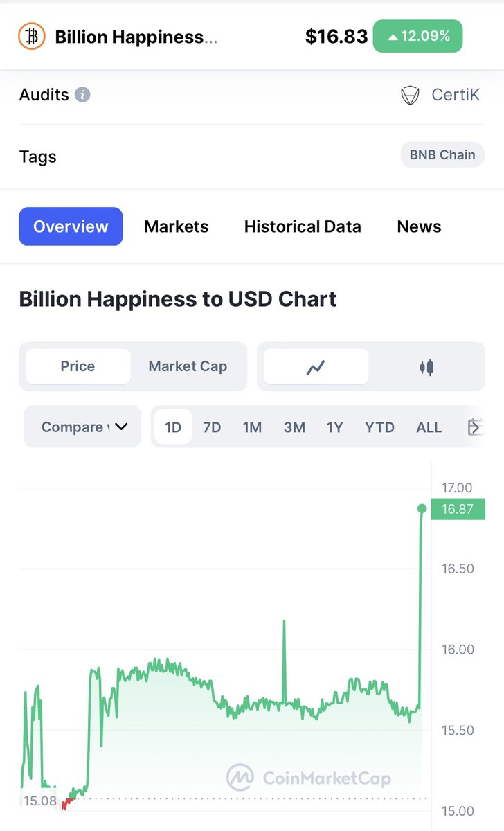Select the 1M time range

[252, 427]
